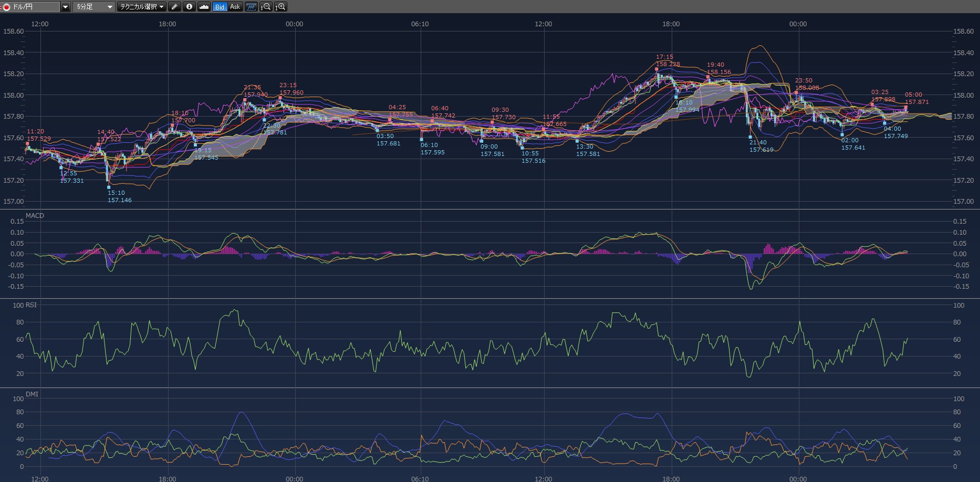Click the 15:10 low marker at 157.146
This screenshot has height=482, width=980.
click(x=109, y=187)
